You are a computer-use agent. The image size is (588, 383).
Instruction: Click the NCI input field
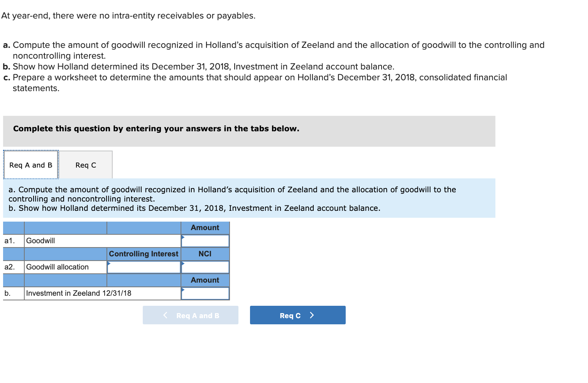point(205,267)
